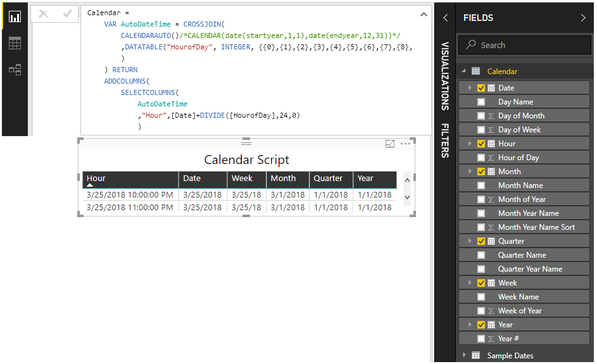
Task: Uncheck the Hour field checkbox
Action: [x=481, y=144]
